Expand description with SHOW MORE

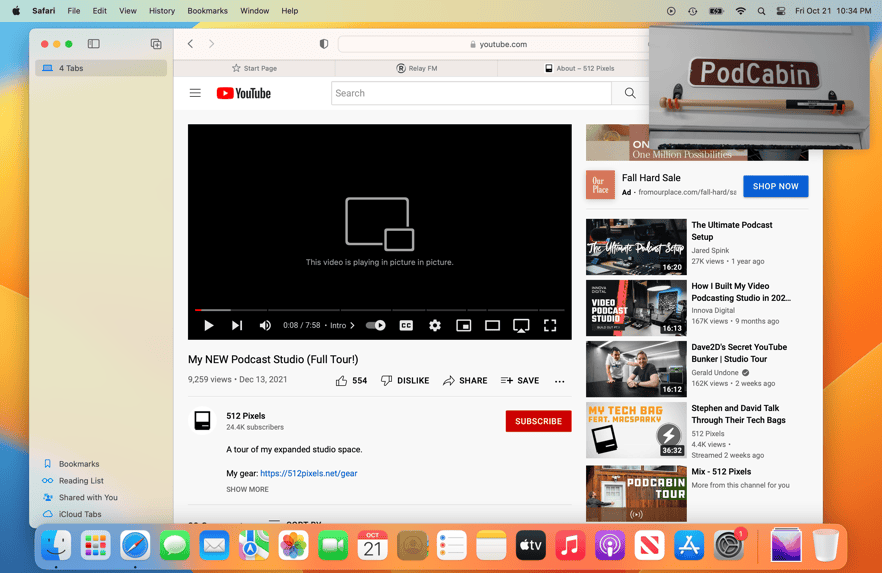tap(248, 489)
